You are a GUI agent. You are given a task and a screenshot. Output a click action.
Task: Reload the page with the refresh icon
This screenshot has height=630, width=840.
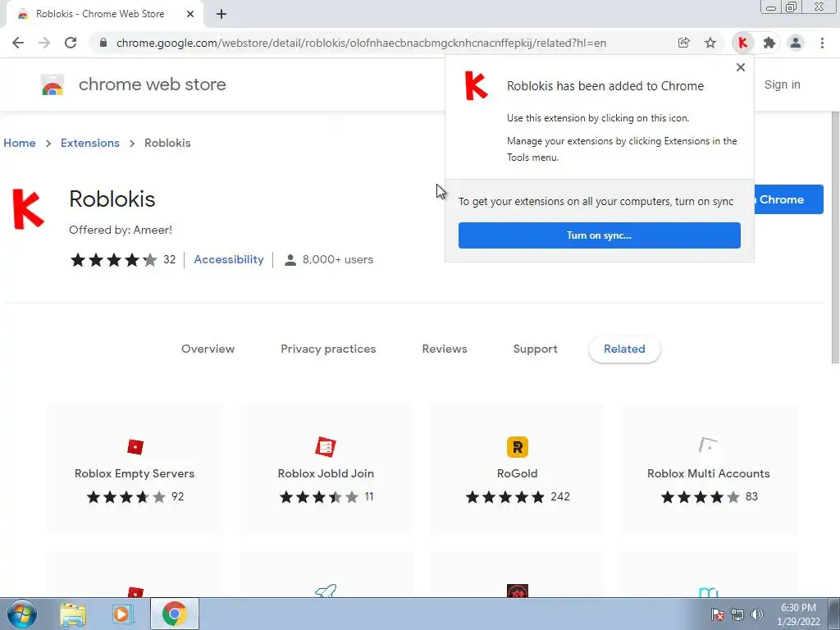tap(71, 43)
